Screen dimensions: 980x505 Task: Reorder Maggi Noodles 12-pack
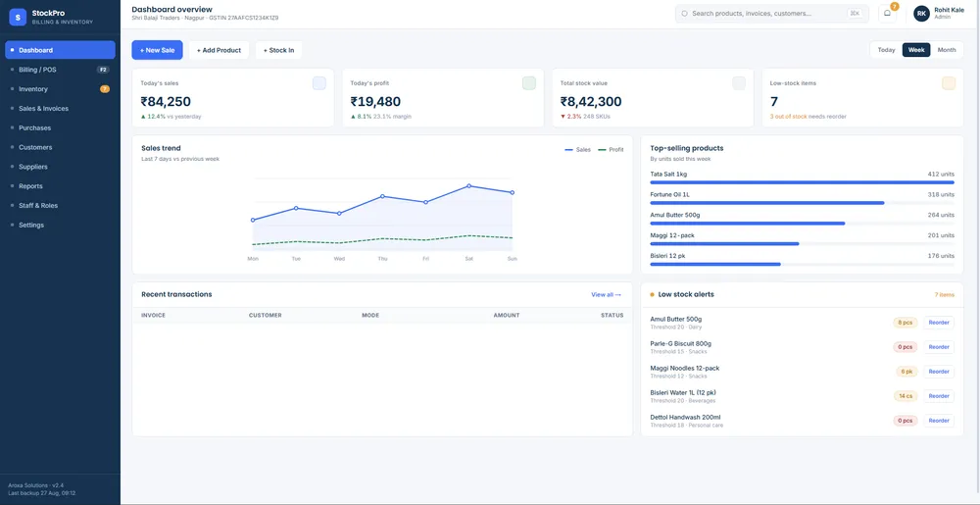[939, 372]
